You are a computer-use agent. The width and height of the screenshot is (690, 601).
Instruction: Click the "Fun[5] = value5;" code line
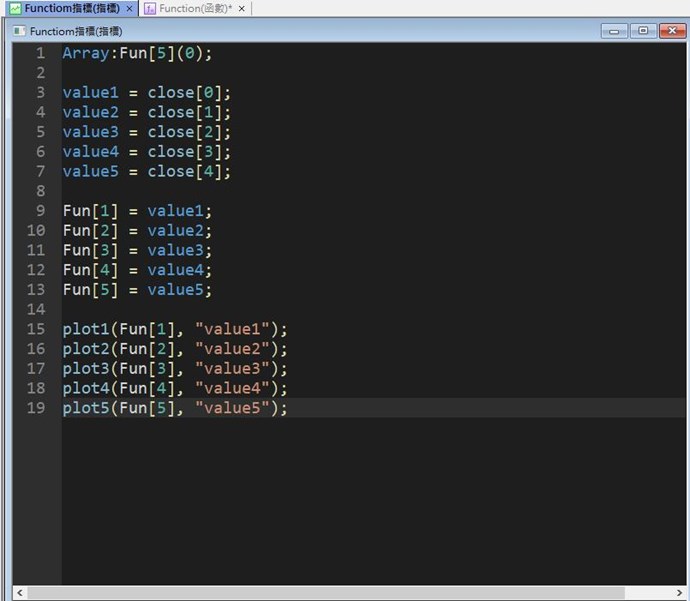137,290
